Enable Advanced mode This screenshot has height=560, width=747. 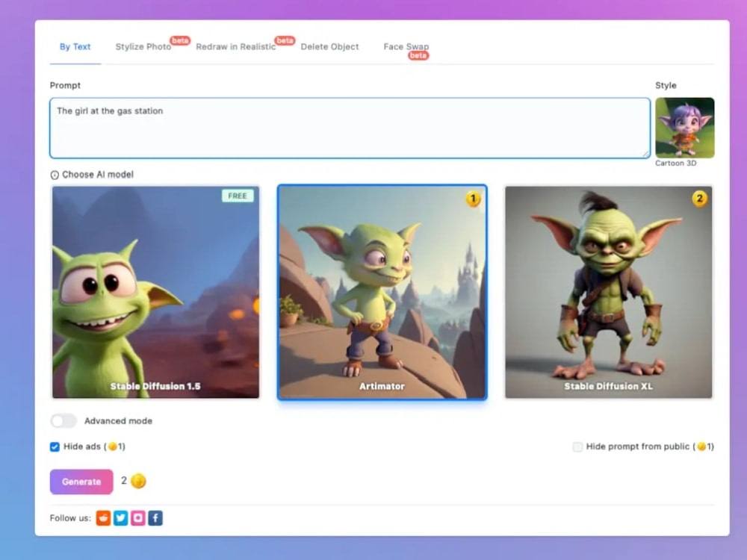point(64,420)
